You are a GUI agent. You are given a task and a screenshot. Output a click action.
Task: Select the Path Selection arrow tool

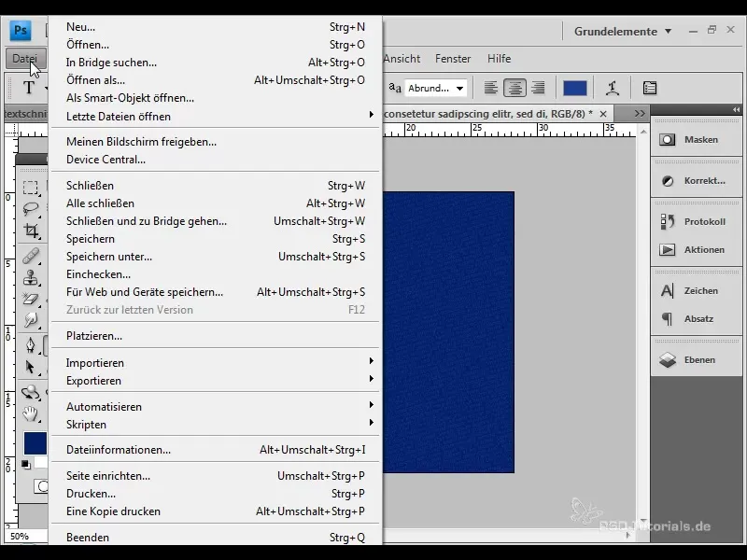(x=31, y=367)
